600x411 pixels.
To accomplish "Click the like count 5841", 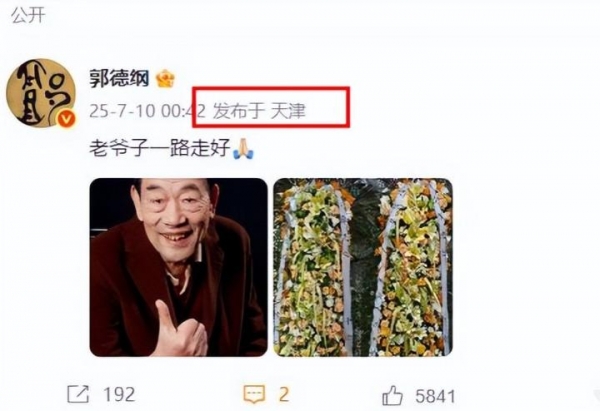I will (x=435, y=396).
